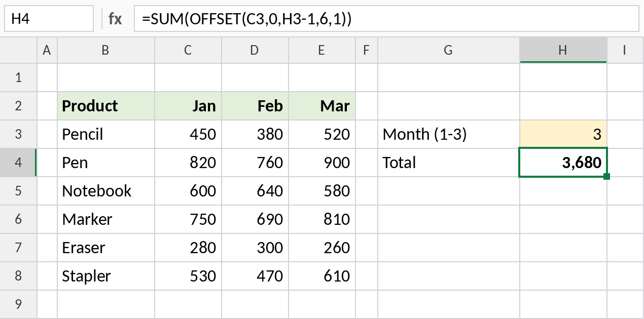Select column B header
Image resolution: width=644 pixels, height=319 pixels.
click(106, 50)
